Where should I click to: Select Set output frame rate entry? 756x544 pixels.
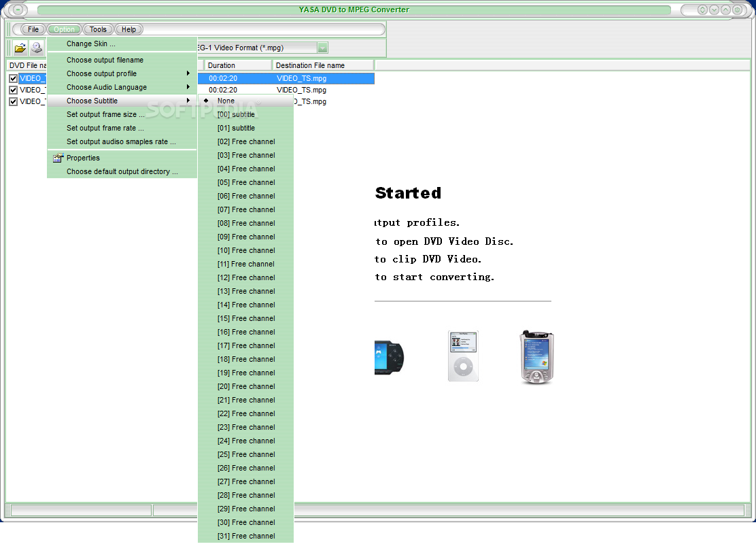[122, 128]
